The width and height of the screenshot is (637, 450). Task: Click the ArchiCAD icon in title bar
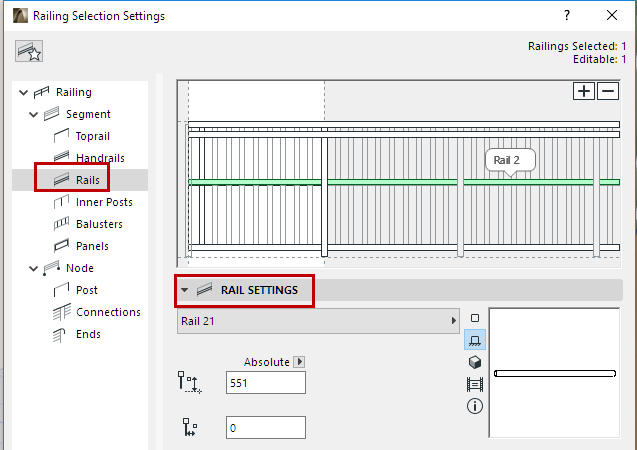click(x=20, y=16)
